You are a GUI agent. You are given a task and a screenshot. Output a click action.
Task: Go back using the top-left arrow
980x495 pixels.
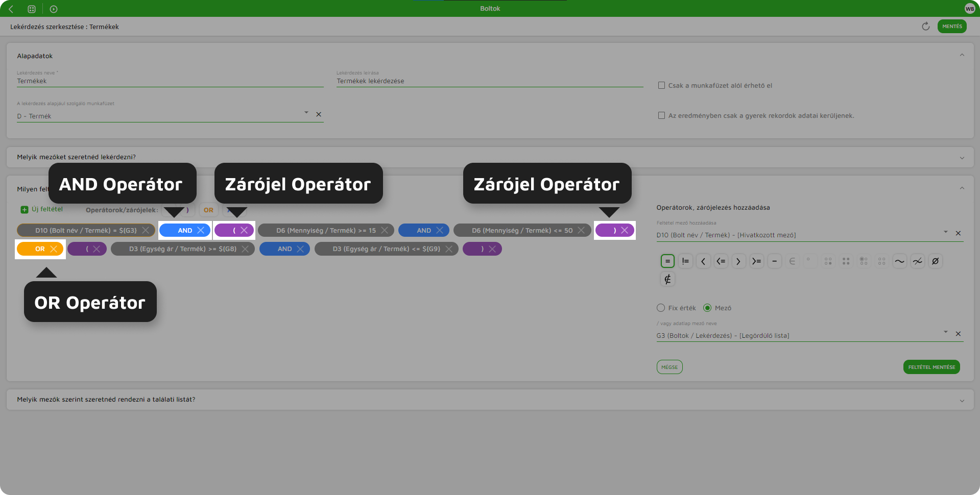coord(11,9)
